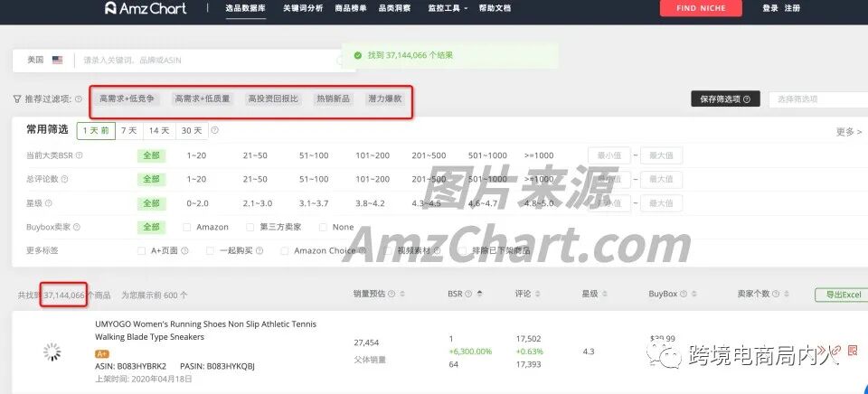Viewport: 868px width, 394px height.
Task: Open 帮助文档 nav item
Action: click(495, 8)
